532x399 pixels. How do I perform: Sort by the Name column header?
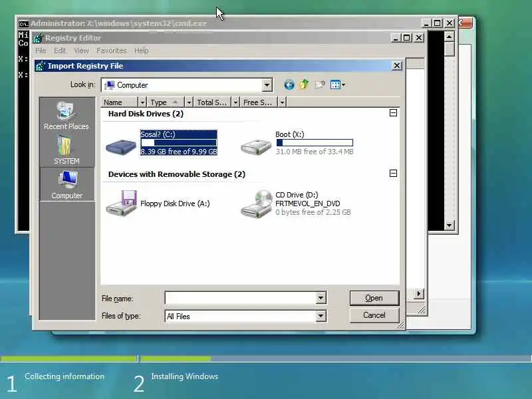tap(120, 102)
